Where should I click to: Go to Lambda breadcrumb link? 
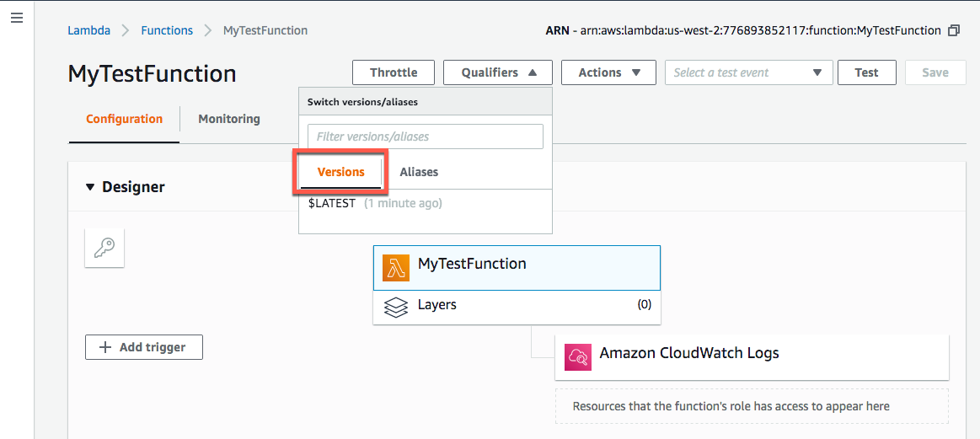click(88, 30)
